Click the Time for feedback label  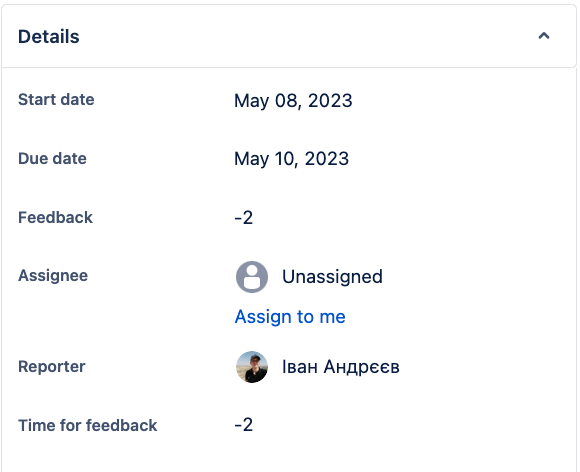[88, 425]
